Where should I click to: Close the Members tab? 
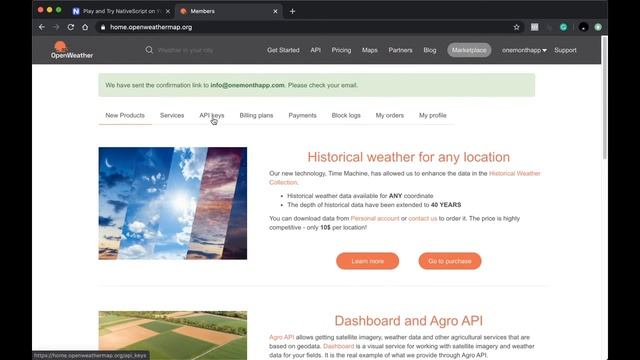pos(276,11)
